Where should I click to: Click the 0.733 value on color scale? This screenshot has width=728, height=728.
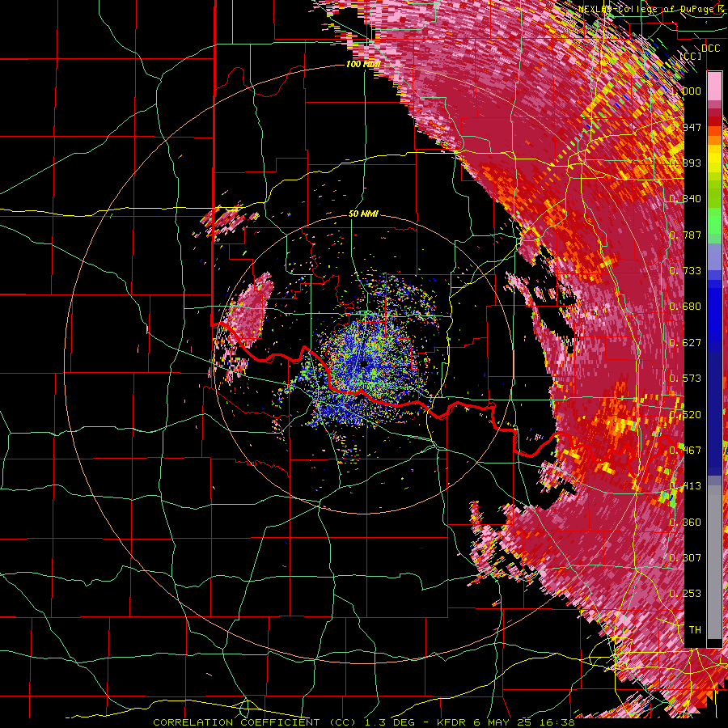tap(685, 271)
